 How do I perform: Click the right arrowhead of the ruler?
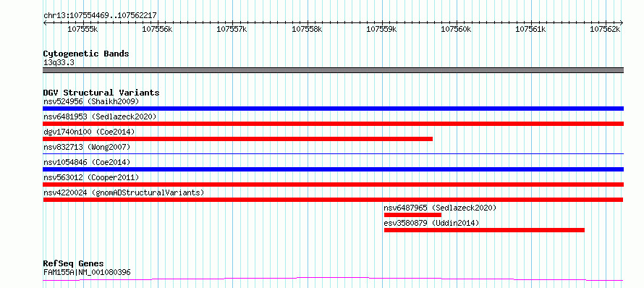pyautogui.click(x=622, y=22)
